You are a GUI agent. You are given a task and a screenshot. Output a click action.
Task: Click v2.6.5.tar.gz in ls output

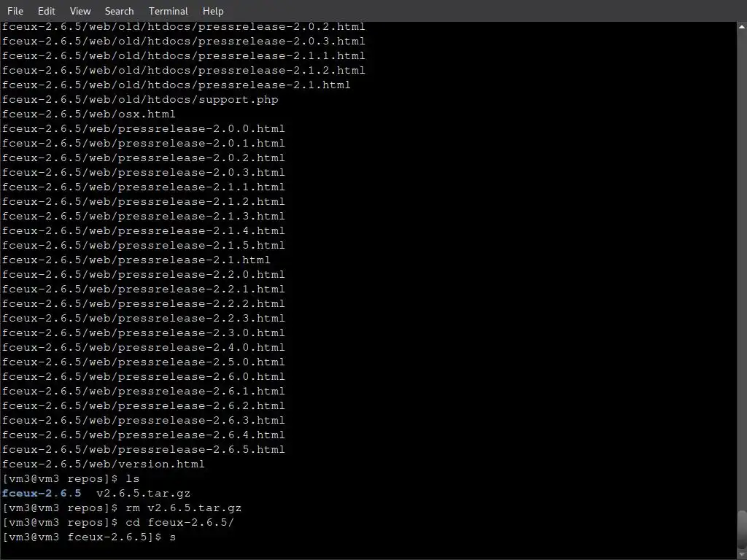144,494
